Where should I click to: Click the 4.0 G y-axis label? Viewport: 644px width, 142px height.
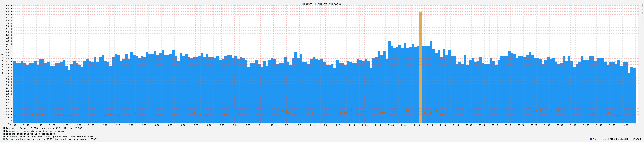[9, 65]
